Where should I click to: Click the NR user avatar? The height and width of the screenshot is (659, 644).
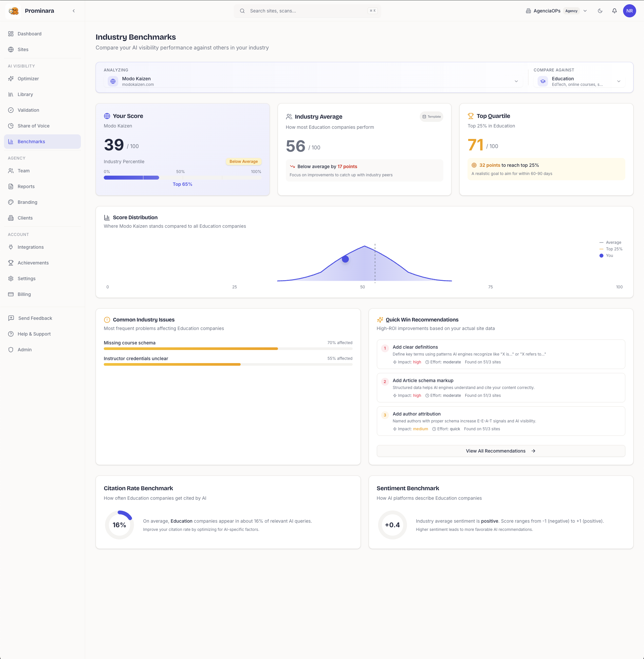pos(629,11)
